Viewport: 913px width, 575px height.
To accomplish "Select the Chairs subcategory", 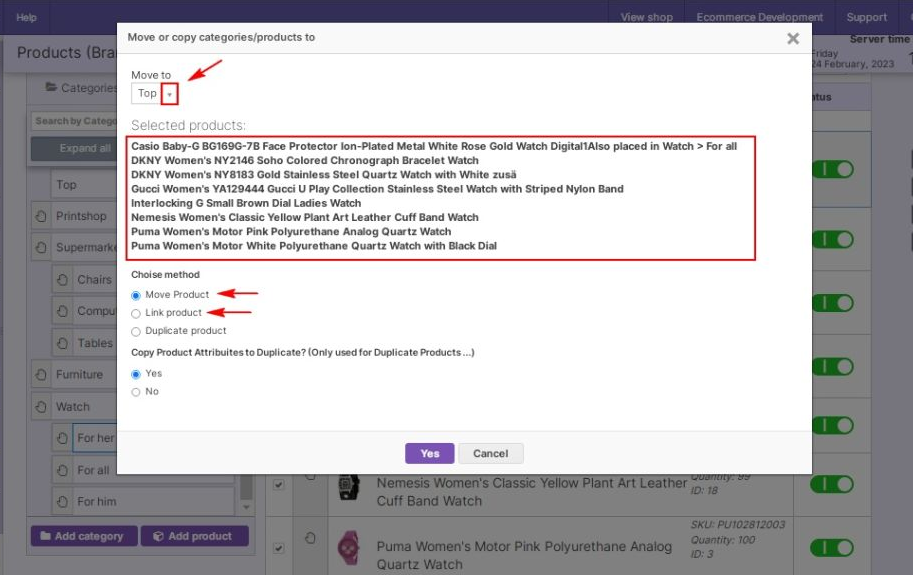I will [94, 279].
